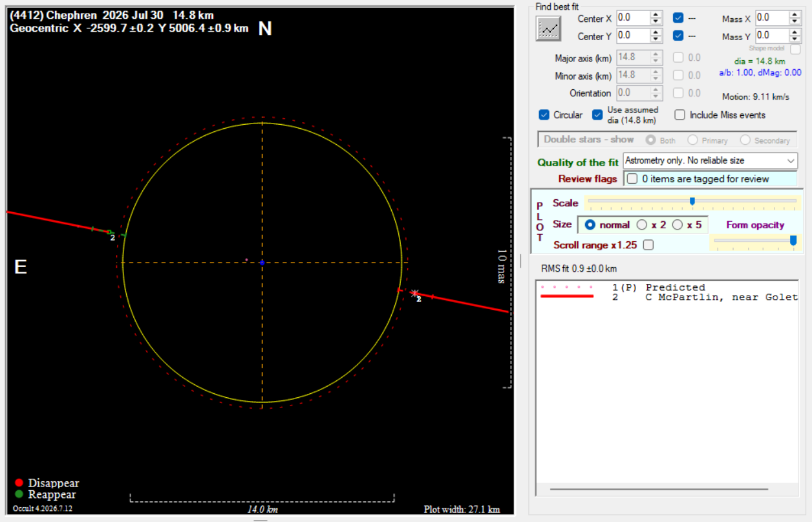This screenshot has width=812, height=522.
Task: Click the green Reappear legend dot
Action: coord(19,495)
